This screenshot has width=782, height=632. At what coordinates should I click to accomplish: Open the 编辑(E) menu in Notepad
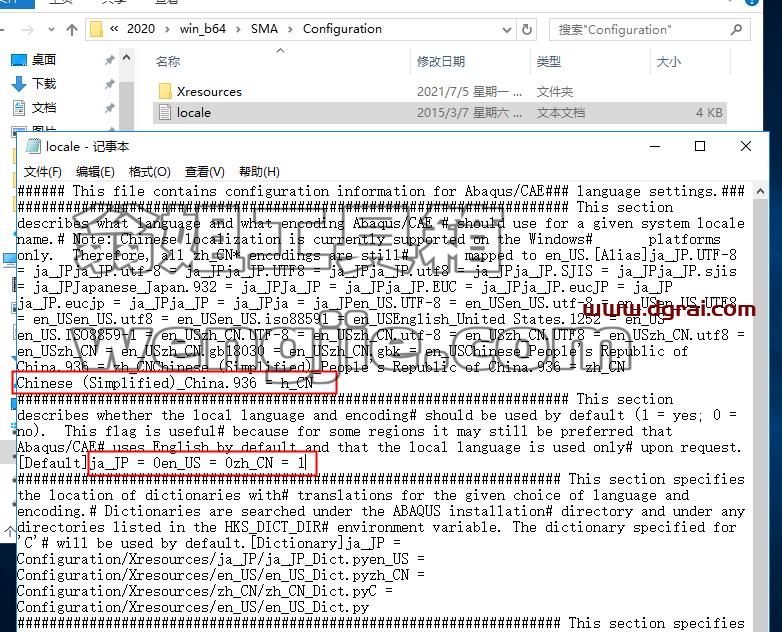pyautogui.click(x=95, y=172)
